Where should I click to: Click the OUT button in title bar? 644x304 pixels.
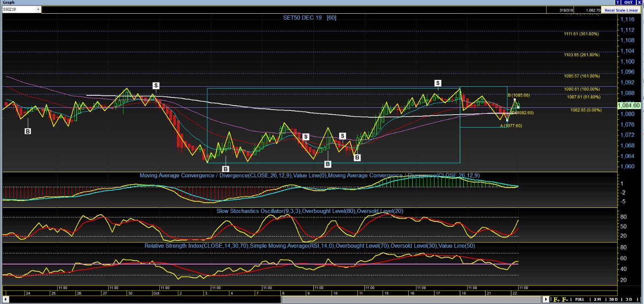629,3
